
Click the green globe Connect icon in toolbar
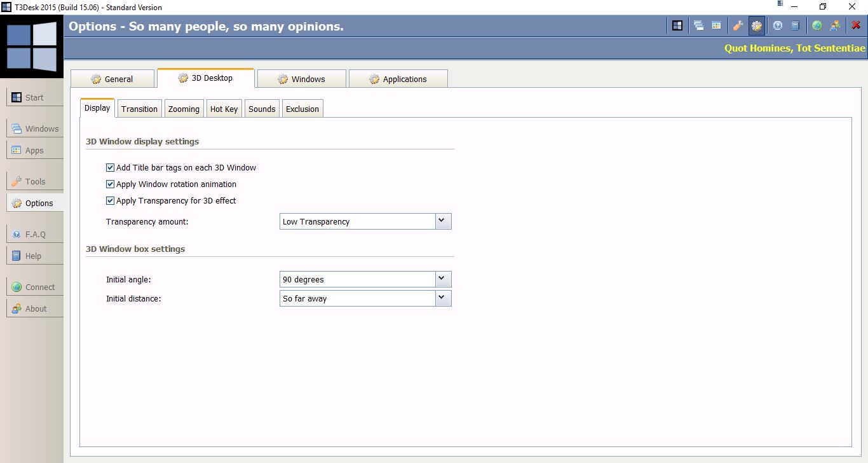(817, 25)
